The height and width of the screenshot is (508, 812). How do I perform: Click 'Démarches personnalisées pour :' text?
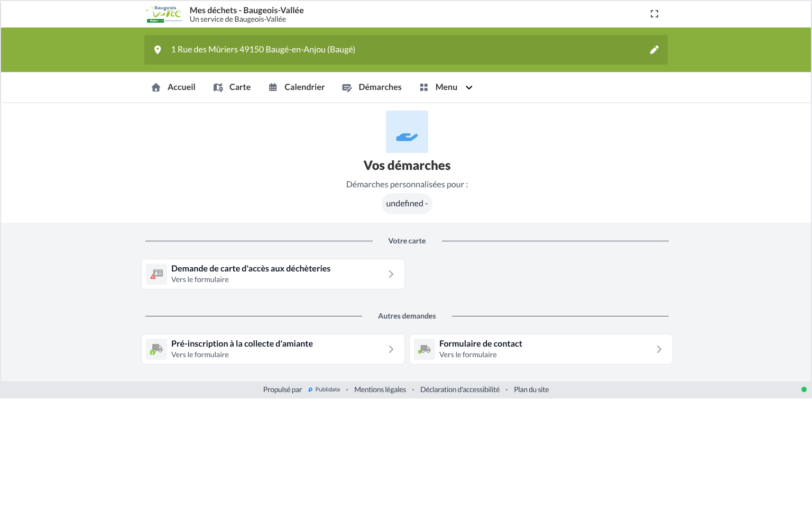407,185
